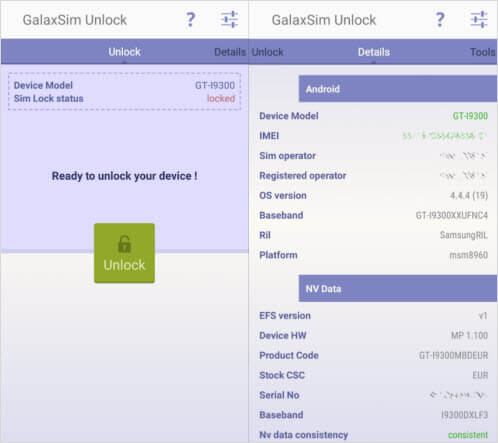
Task: Click GalaxSim Unlock title in left screen
Action: click(75, 20)
